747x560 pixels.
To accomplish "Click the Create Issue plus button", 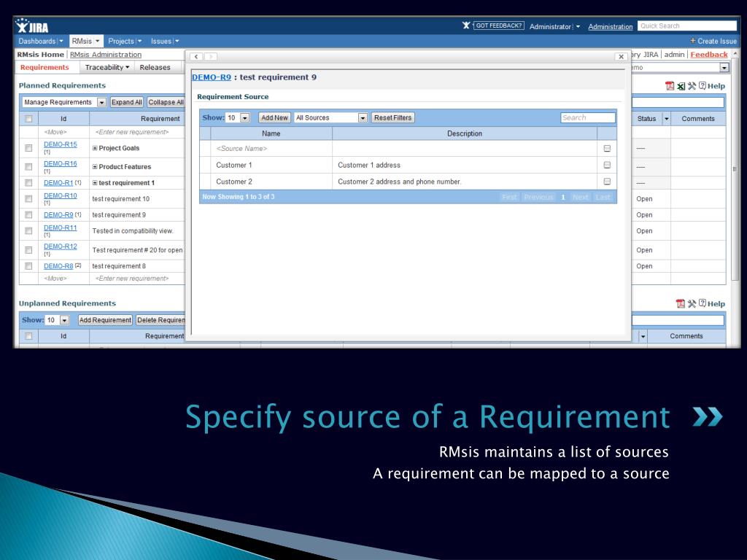I will pos(713,41).
